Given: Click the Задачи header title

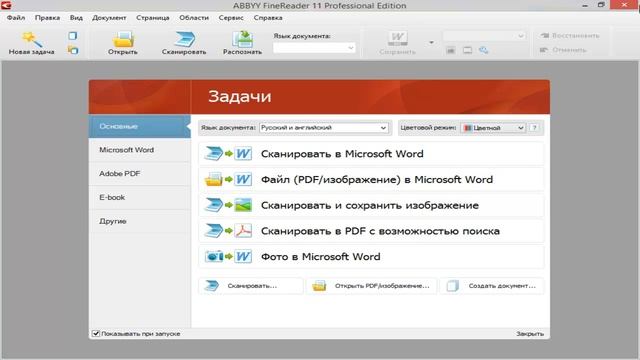Looking at the screenshot, I should [x=240, y=96].
